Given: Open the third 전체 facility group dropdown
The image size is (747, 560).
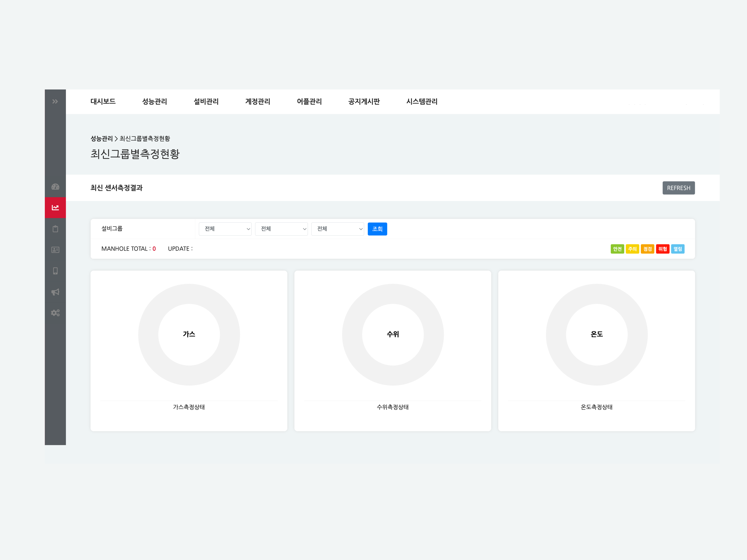Looking at the screenshot, I should pyautogui.click(x=337, y=229).
